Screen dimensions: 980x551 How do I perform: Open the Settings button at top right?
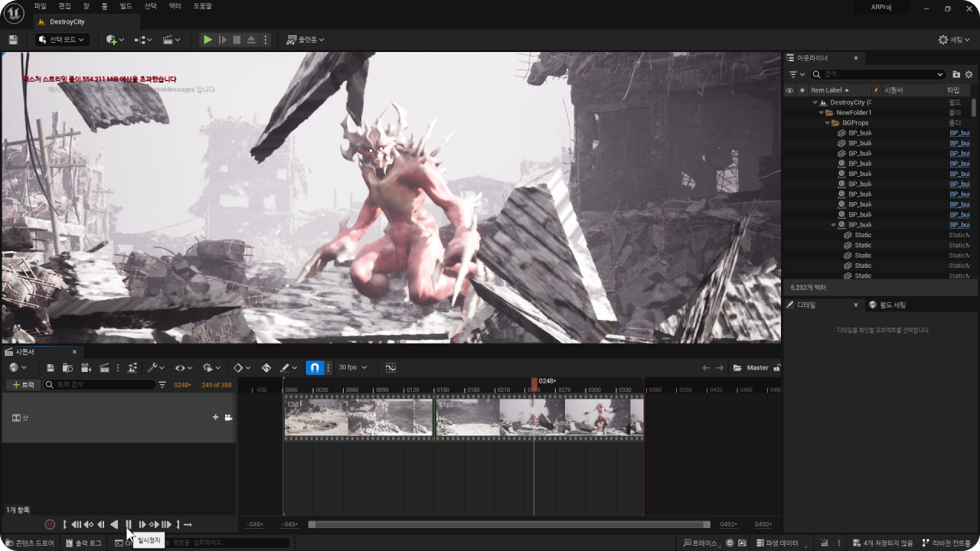coord(955,40)
